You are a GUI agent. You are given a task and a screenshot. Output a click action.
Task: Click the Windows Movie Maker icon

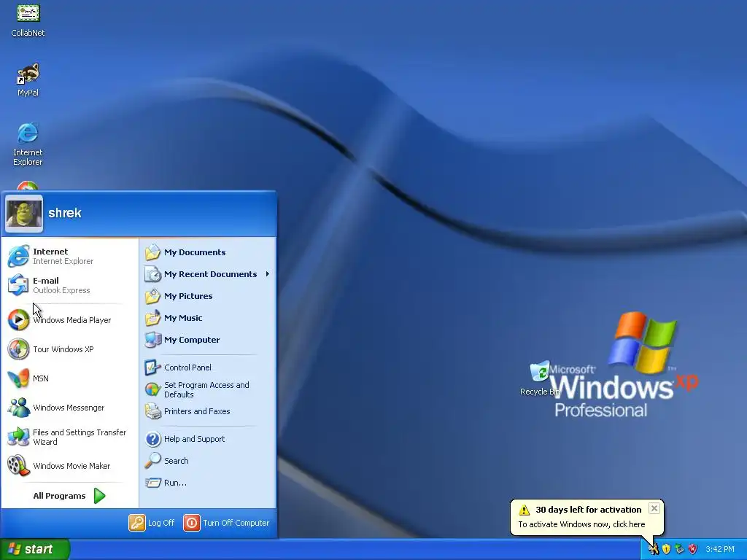point(18,466)
